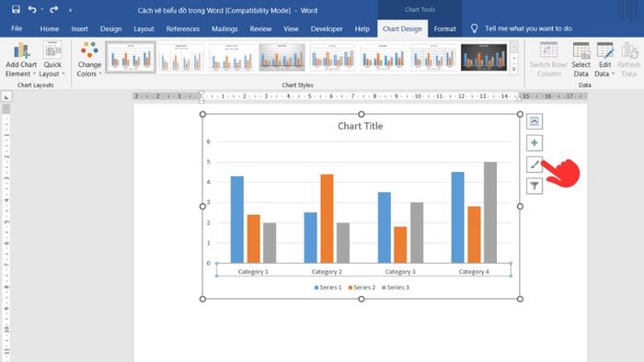Customize the Quick Access Toolbar
Viewport: 644px width, 362px height.
[x=70, y=10]
